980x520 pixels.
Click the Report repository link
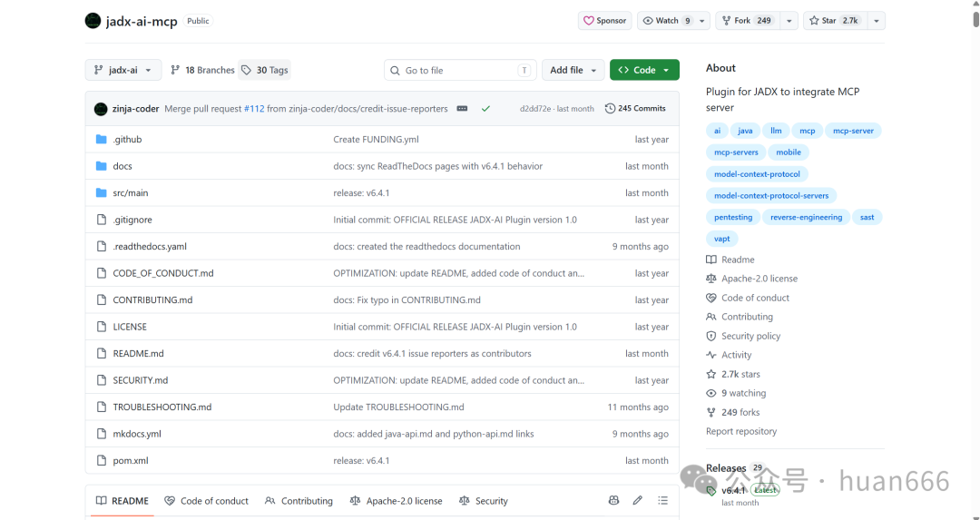741,431
